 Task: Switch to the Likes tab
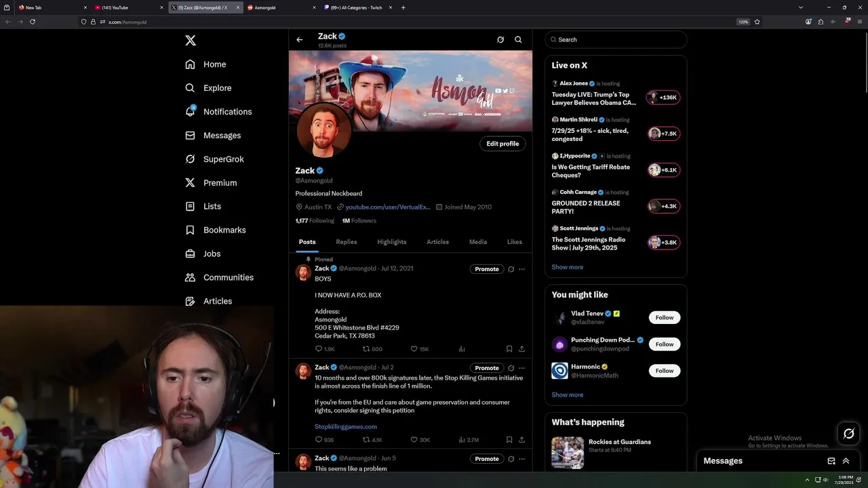pos(515,242)
